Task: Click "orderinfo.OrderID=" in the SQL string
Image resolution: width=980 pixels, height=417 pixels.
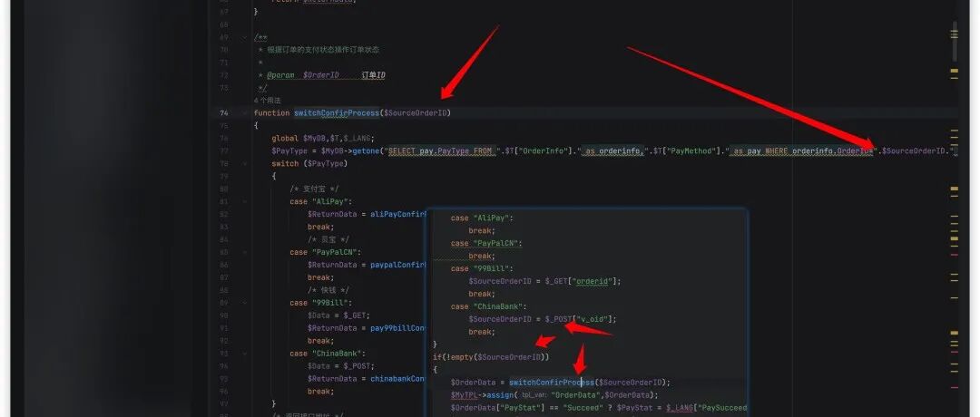Action: (832, 151)
